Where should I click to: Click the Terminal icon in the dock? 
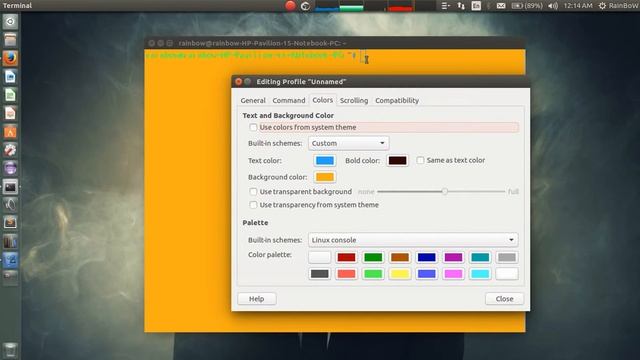click(x=10, y=187)
